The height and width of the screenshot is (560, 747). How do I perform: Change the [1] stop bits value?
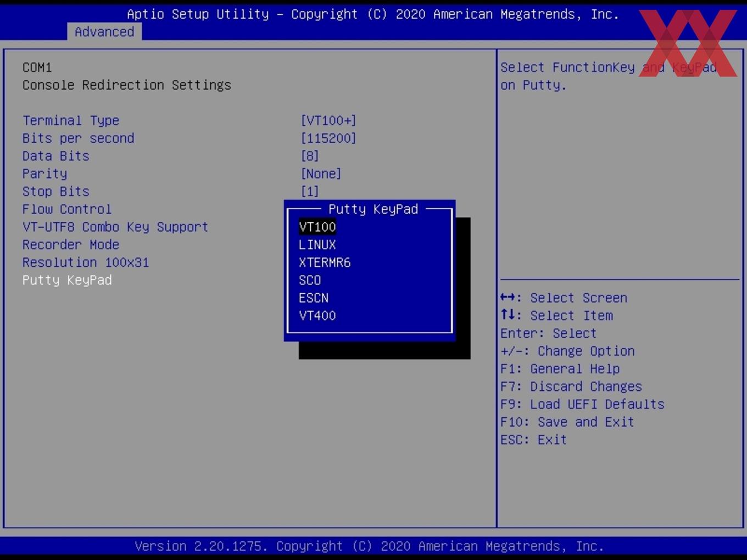[x=310, y=192]
